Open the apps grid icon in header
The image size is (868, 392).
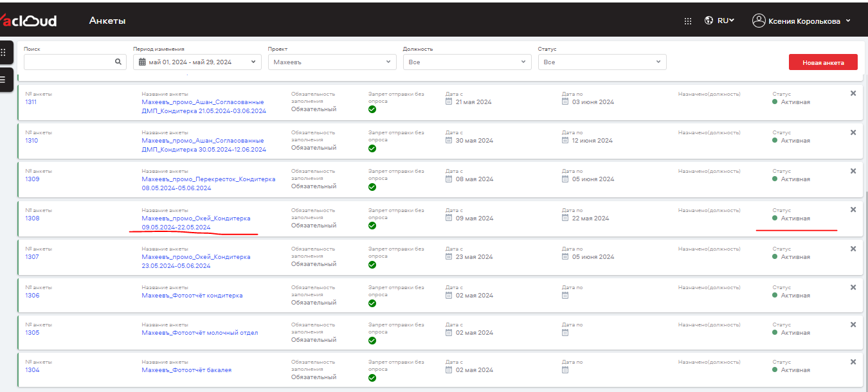[688, 21]
